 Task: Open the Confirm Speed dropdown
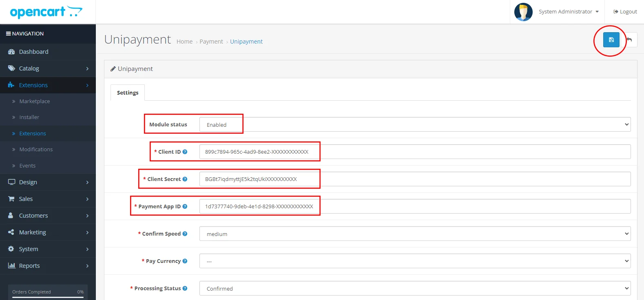pyautogui.click(x=415, y=234)
